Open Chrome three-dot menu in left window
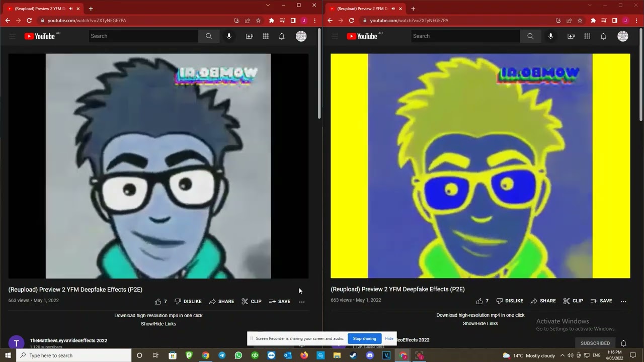Viewport: 644px width, 362px height. (314, 21)
